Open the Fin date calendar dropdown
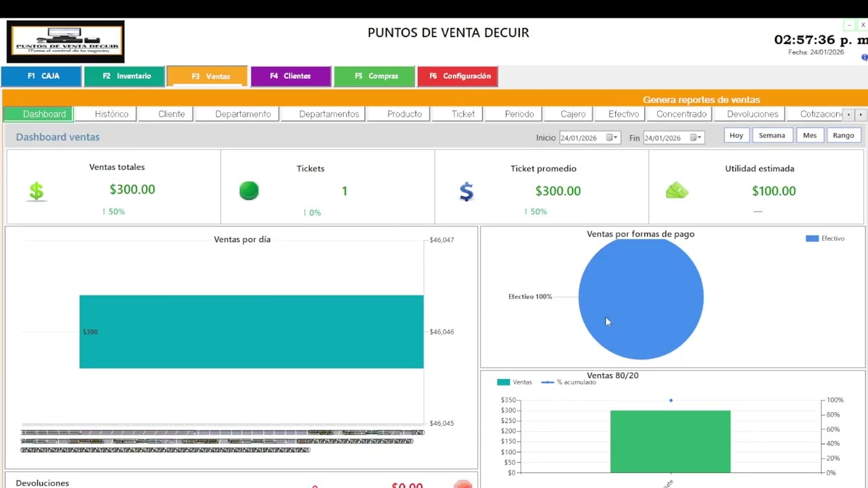Image resolution: width=868 pixels, height=488 pixels. [696, 138]
